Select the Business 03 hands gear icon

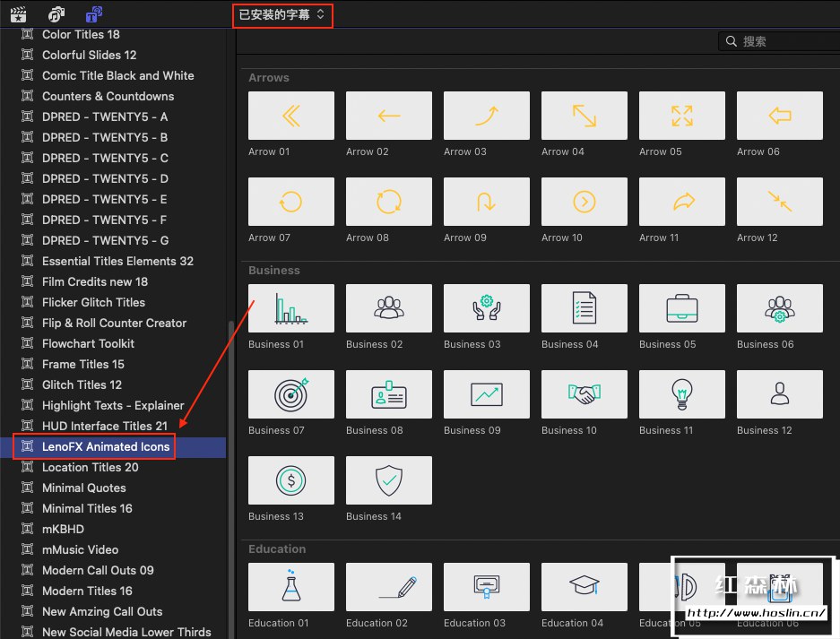click(x=487, y=308)
